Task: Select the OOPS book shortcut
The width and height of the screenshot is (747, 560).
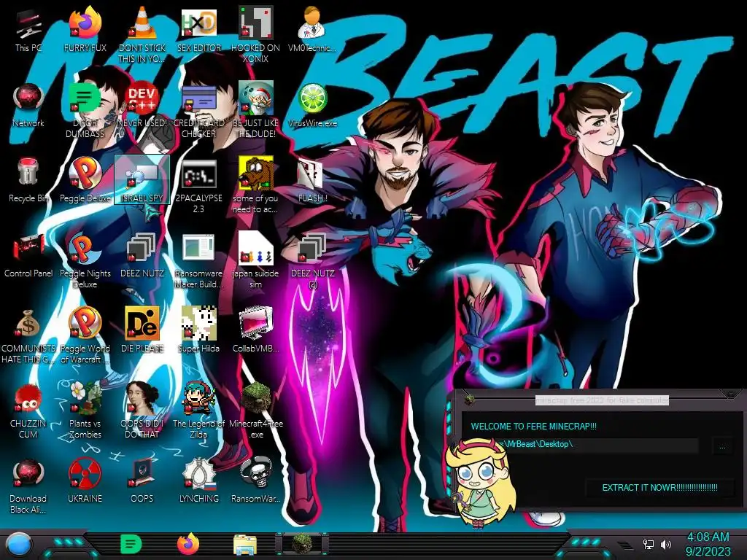Action: [x=142, y=482]
